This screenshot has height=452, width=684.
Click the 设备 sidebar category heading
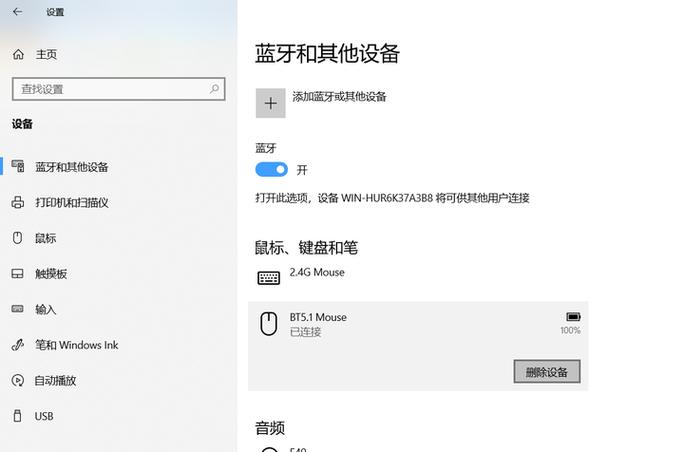(x=22, y=124)
